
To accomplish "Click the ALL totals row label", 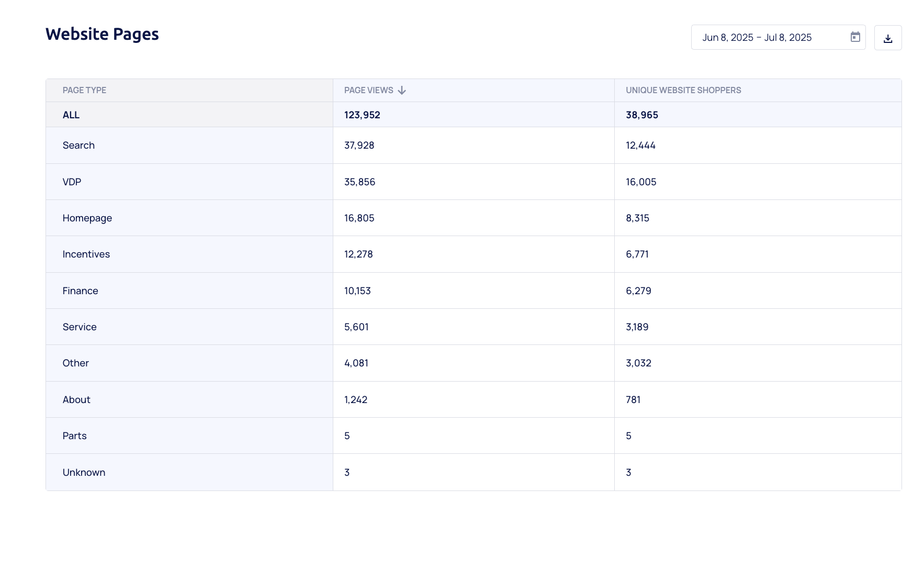I will 71,115.
